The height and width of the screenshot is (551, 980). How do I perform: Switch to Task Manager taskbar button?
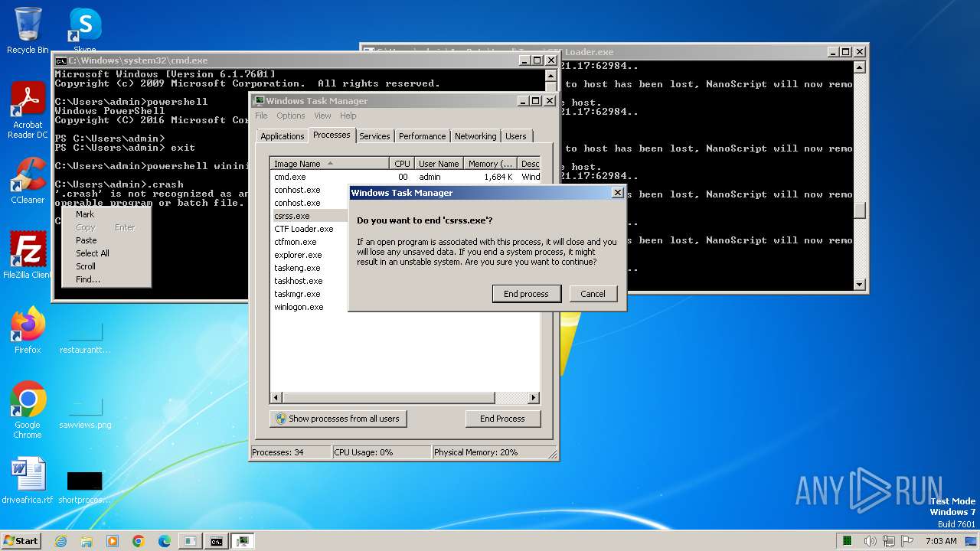click(x=243, y=541)
